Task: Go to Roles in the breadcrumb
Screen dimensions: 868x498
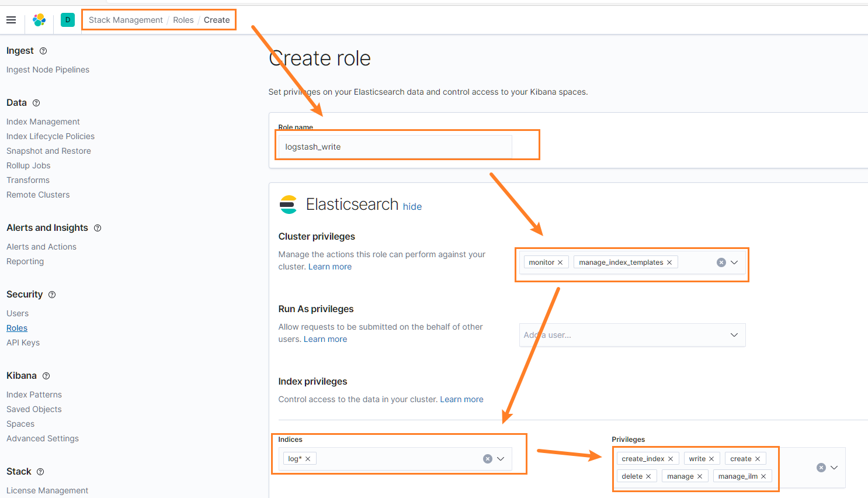Action: [x=183, y=20]
